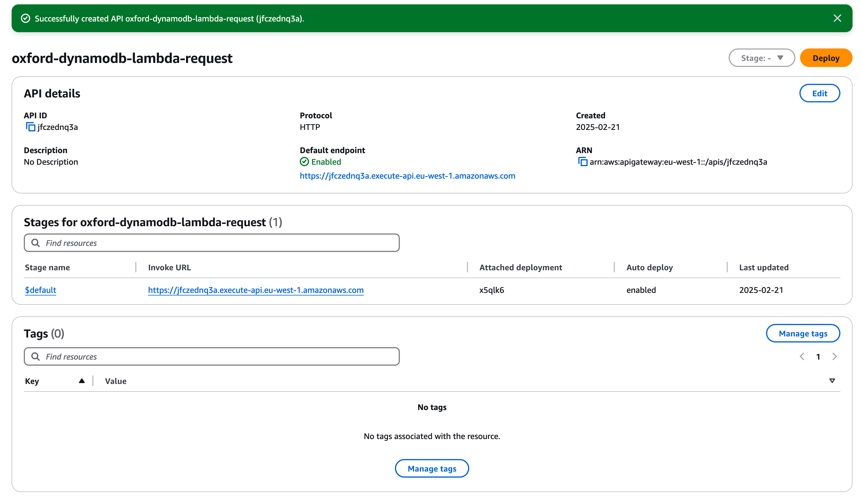Expand Value column sort triangle

click(832, 381)
